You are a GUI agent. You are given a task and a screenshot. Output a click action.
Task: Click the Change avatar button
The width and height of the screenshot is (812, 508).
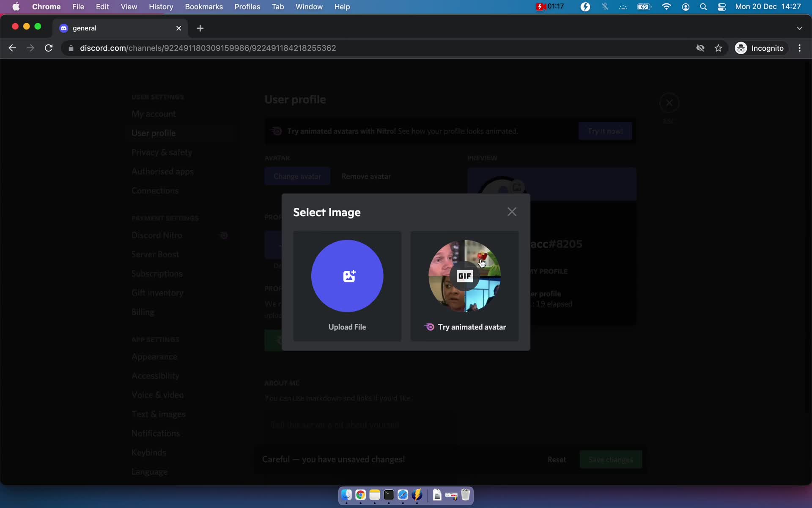tap(298, 176)
